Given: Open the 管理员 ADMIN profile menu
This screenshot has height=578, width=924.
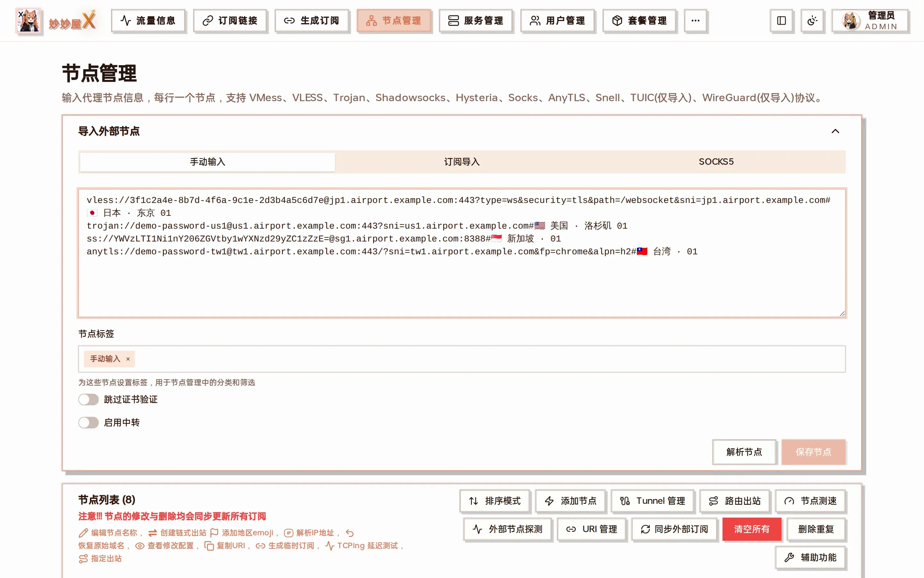Looking at the screenshot, I should click(x=870, y=21).
